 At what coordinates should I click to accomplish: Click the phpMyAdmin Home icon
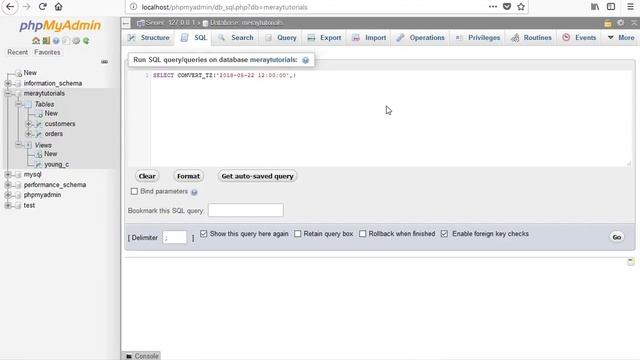[36, 41]
